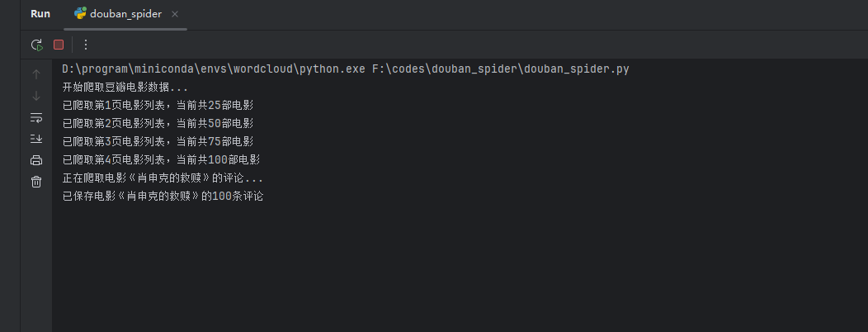Go down the stack trace
Screen dimensions: 868x332
[x=36, y=95]
